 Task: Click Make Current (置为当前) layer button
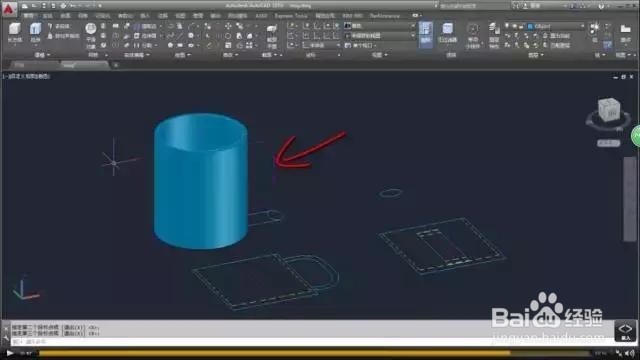[x=557, y=36]
